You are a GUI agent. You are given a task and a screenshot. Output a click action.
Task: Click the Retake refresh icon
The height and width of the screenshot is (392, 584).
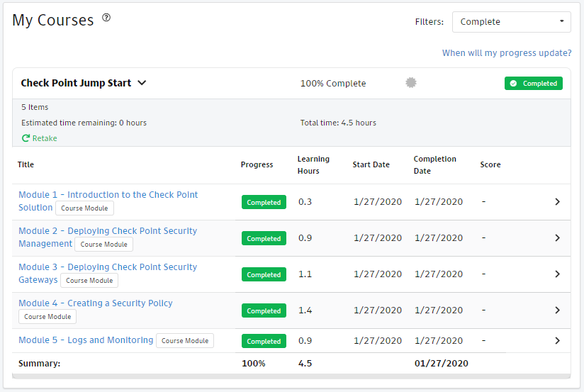[x=26, y=138]
